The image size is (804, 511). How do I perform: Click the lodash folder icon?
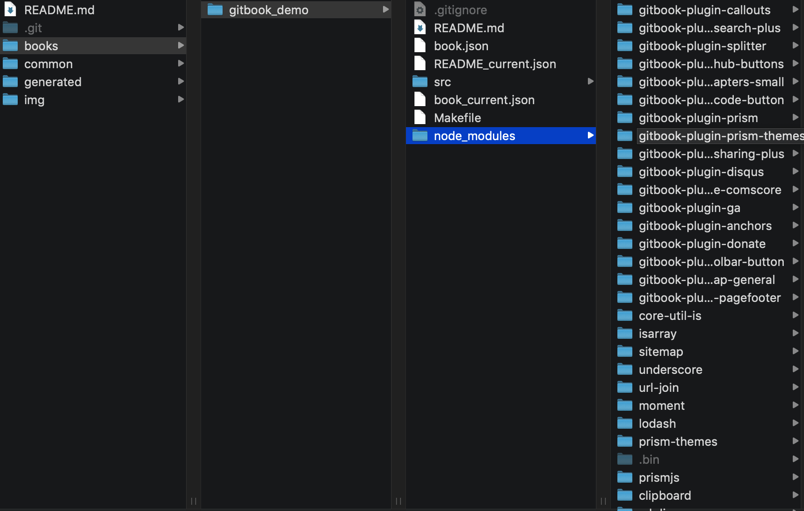click(x=625, y=423)
